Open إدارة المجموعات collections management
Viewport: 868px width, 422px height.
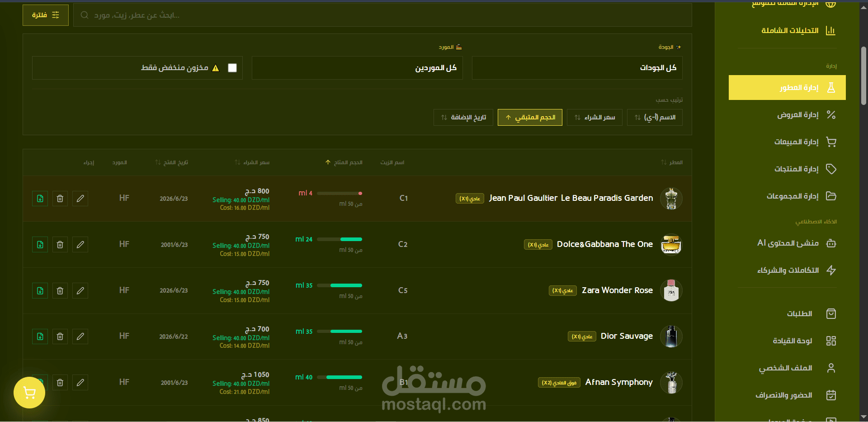pos(787,196)
